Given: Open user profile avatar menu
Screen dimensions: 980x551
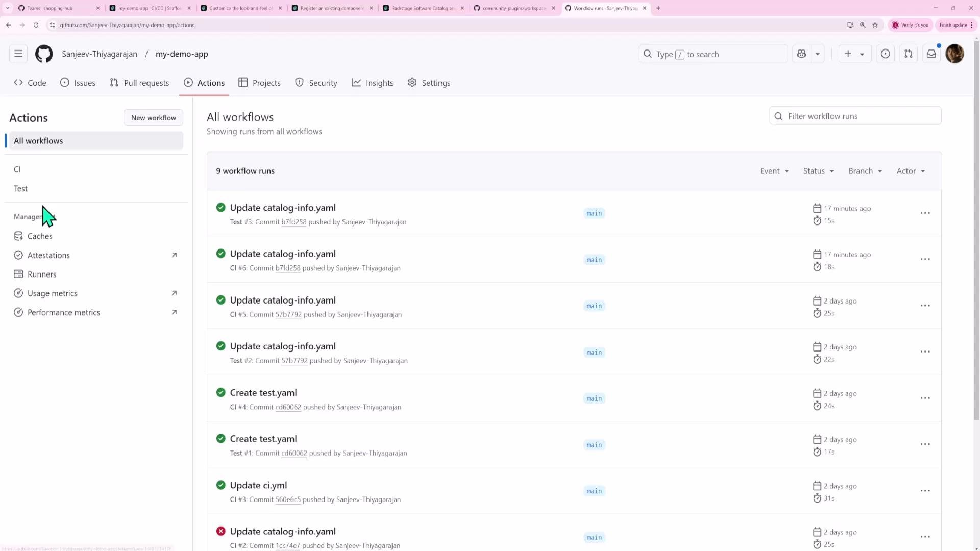Looking at the screenshot, I should [x=954, y=54].
